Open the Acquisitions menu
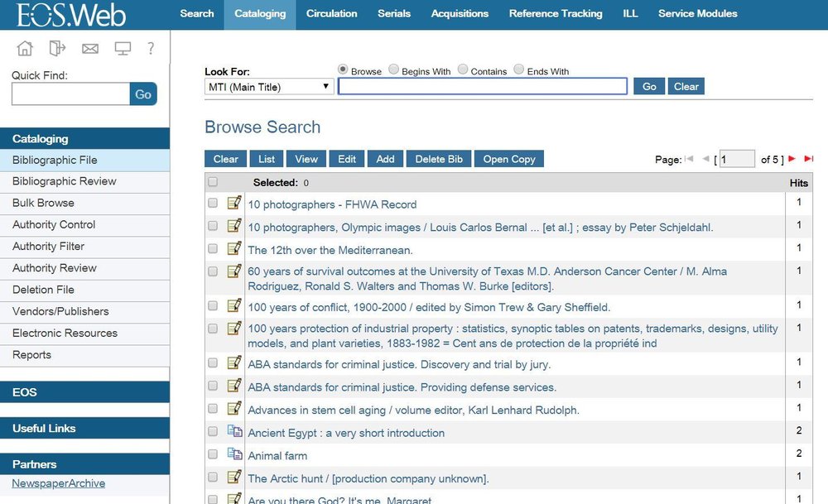Viewport: 828px width, 504px height. [x=460, y=13]
